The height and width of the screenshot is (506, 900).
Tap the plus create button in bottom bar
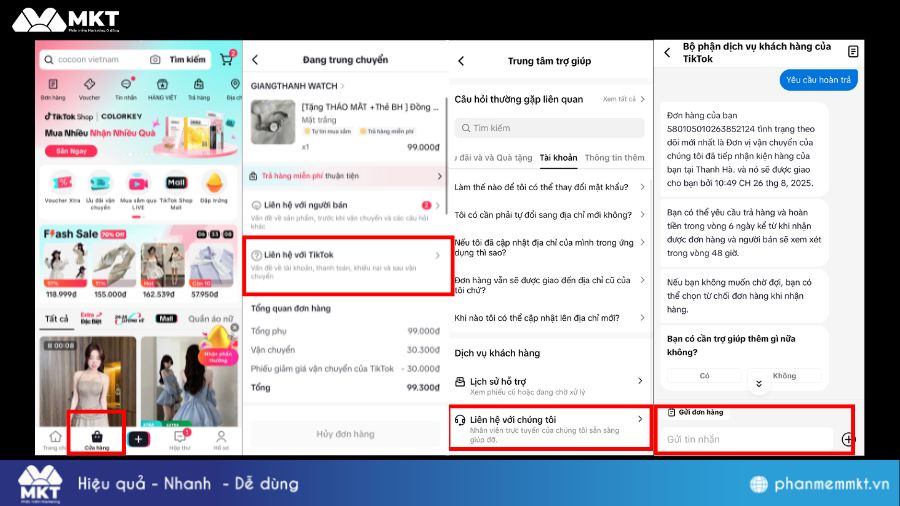tap(138, 439)
